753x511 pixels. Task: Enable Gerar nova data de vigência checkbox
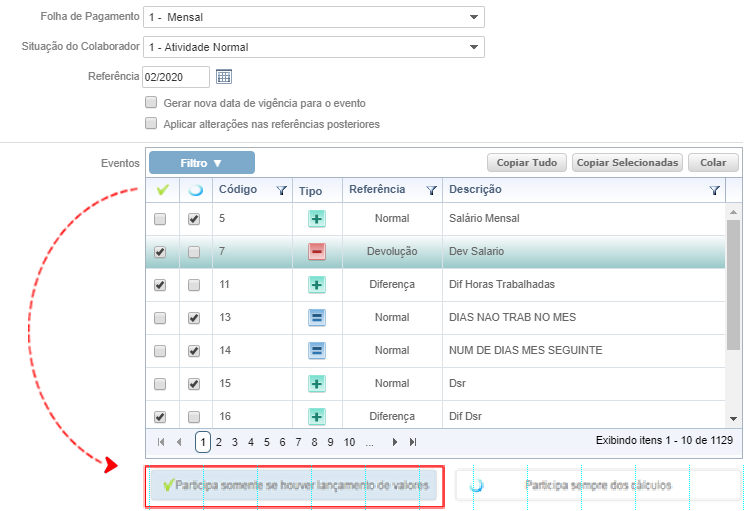(x=151, y=103)
